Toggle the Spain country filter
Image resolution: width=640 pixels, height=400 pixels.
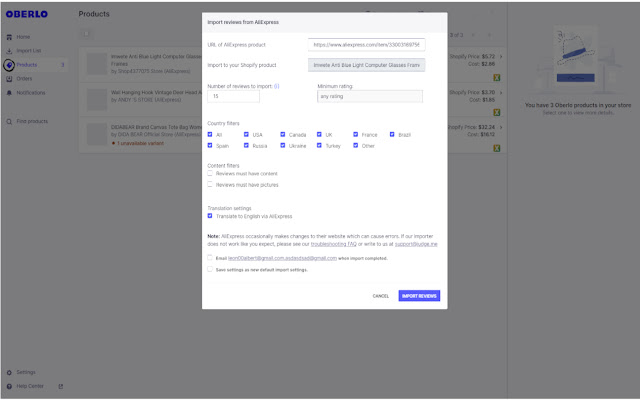coord(210,146)
